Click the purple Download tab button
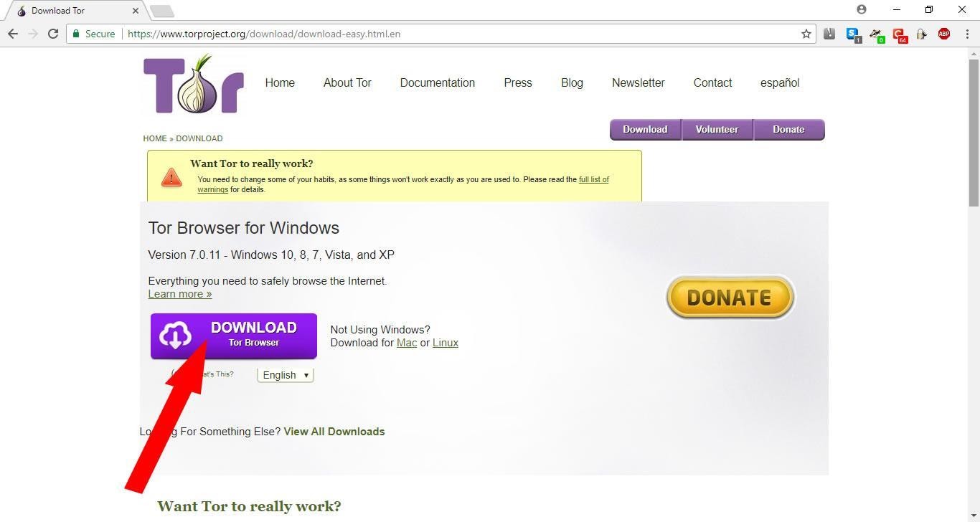Viewport: 980px width, 522px height. pyautogui.click(x=645, y=130)
